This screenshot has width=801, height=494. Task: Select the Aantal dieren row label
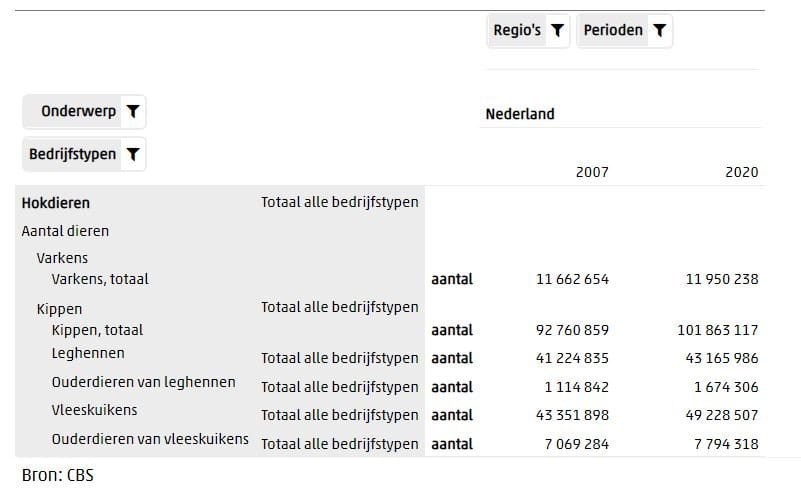[65, 231]
